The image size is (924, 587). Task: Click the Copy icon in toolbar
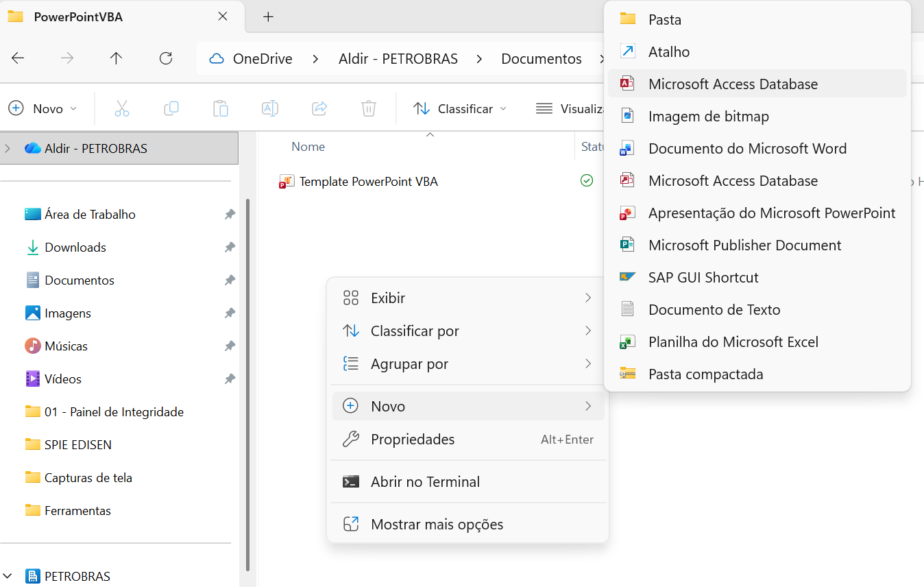(x=171, y=108)
